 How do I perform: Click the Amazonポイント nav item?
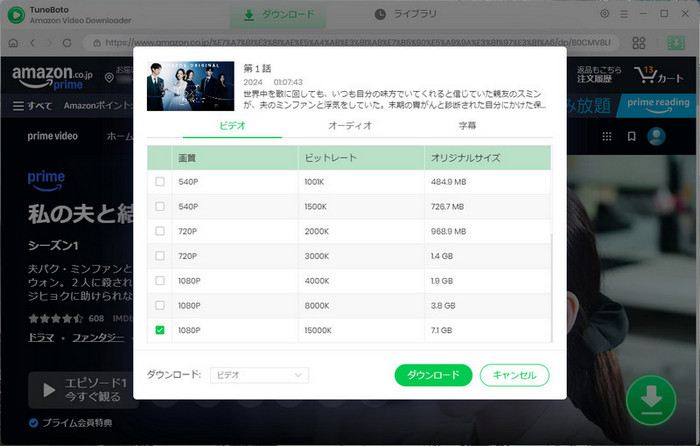click(x=97, y=106)
